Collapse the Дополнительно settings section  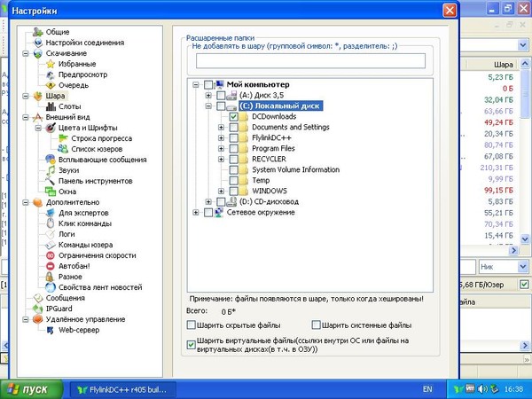(26, 202)
